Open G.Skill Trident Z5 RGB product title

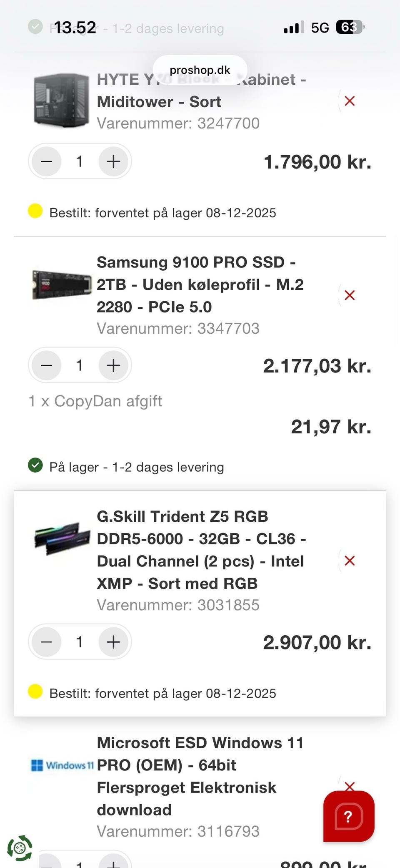pos(201,550)
